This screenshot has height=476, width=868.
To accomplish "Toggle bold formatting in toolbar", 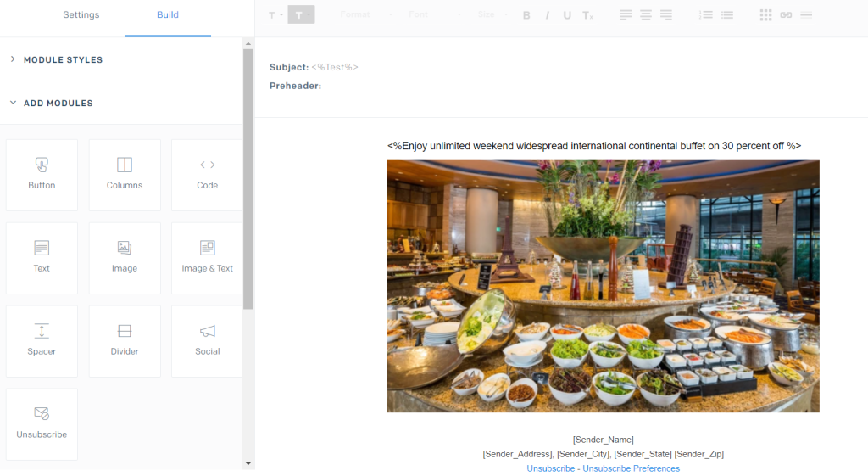I will point(526,15).
